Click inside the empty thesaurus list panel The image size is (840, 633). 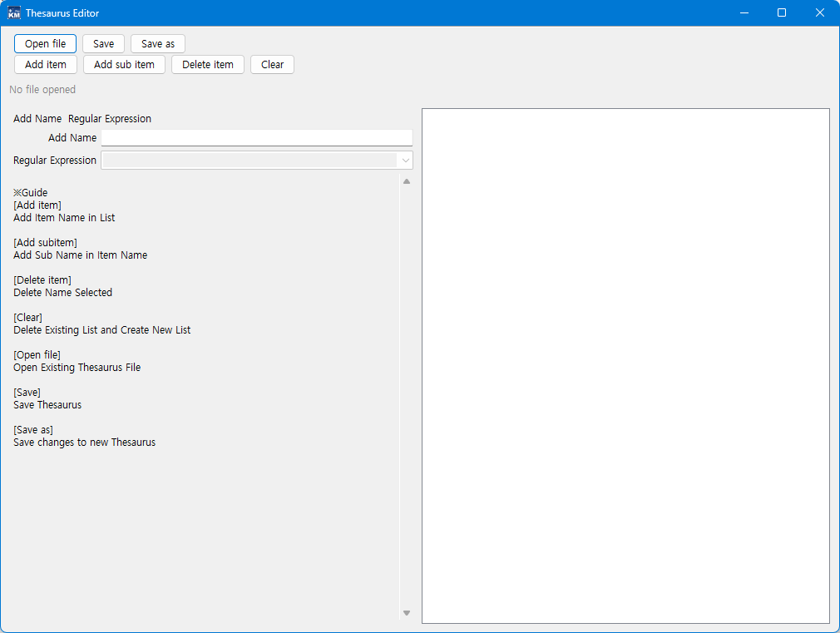coord(625,366)
